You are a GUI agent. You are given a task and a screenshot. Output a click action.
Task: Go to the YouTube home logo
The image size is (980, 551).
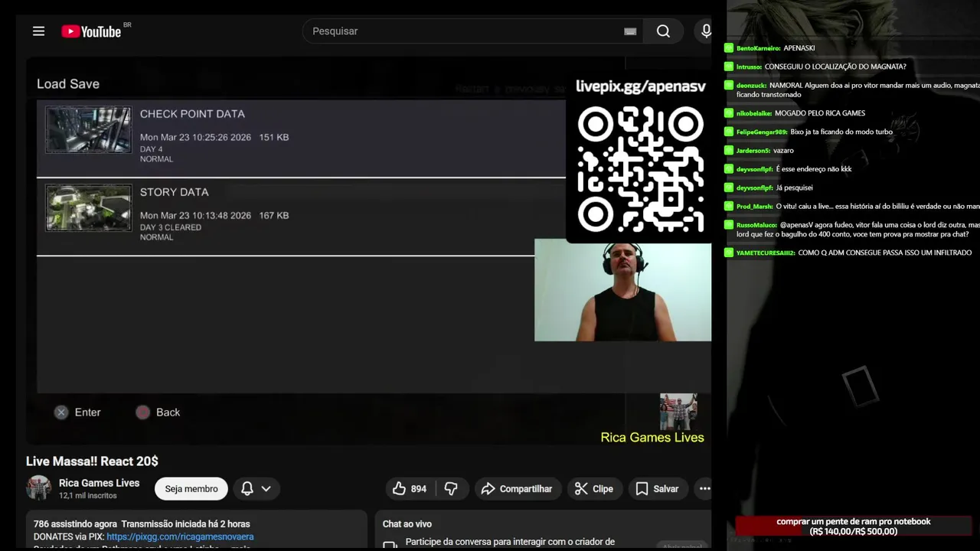[91, 31]
